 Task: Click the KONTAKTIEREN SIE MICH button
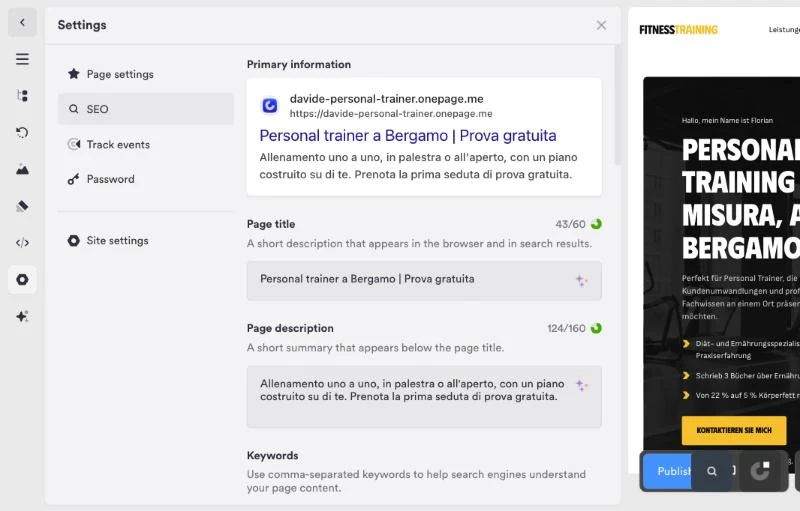tap(734, 430)
